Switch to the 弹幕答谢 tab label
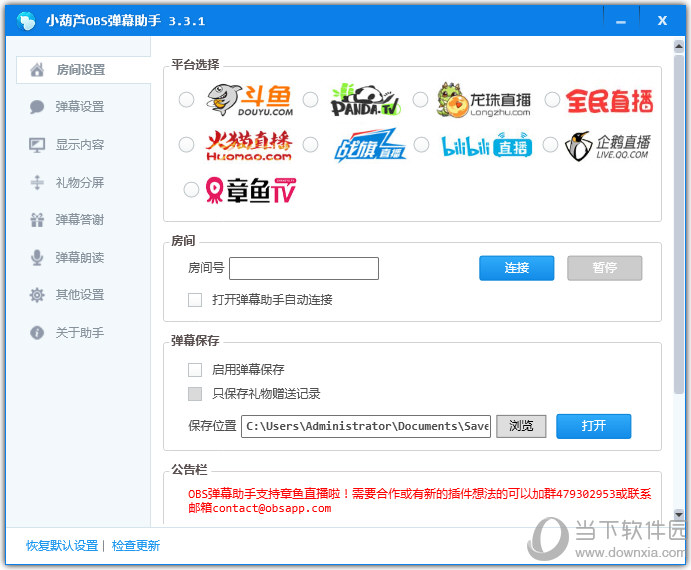691x570 pixels. pos(80,220)
